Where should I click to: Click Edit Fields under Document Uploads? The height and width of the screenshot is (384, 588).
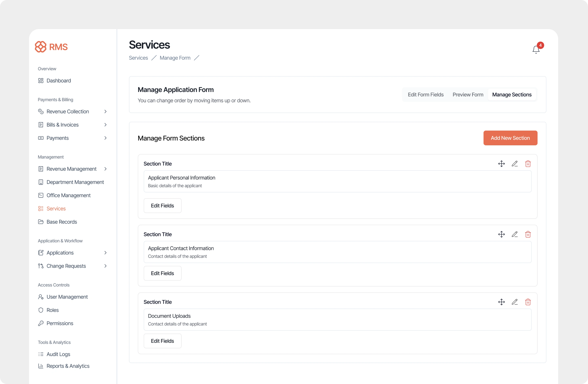tap(162, 341)
